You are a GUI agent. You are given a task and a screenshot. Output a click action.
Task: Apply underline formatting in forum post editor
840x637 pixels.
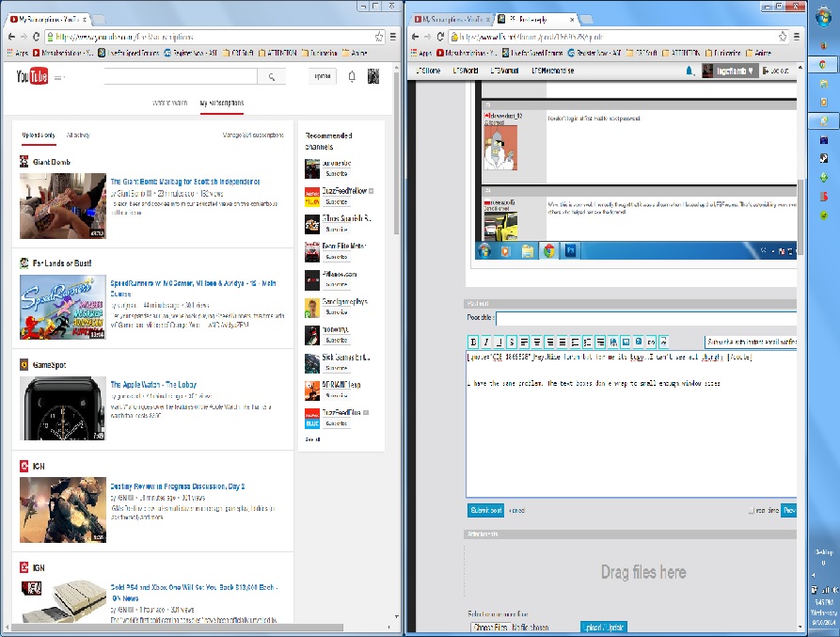(x=499, y=342)
